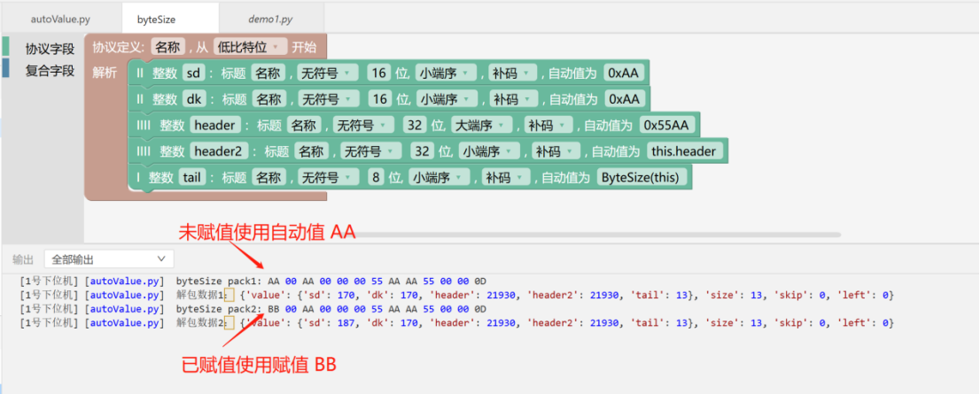The width and height of the screenshot is (980, 394).
Task: Open the 全部输出 output filter dropdown
Action: (109, 259)
